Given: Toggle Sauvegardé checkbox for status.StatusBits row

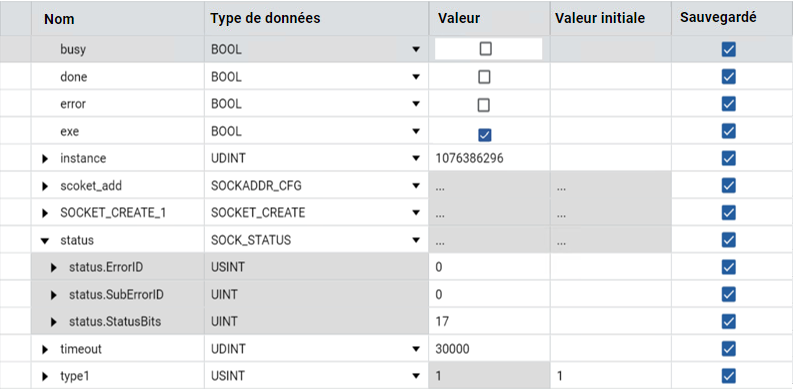Looking at the screenshot, I should click(x=729, y=321).
